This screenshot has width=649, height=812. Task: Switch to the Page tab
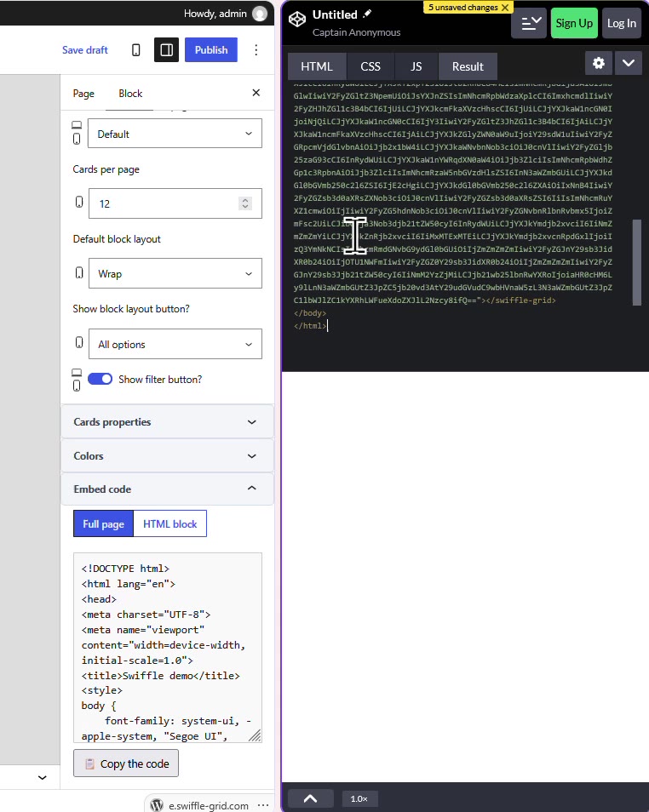coord(83,94)
